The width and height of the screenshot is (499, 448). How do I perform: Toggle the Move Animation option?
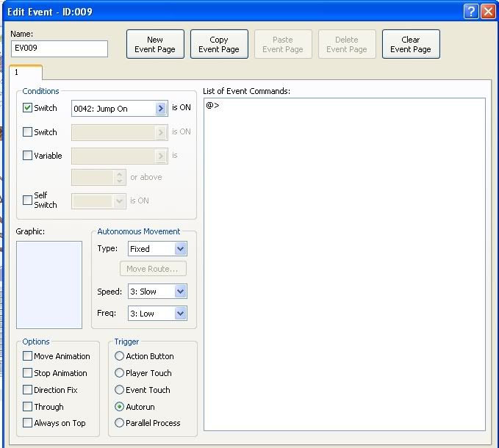pos(28,356)
